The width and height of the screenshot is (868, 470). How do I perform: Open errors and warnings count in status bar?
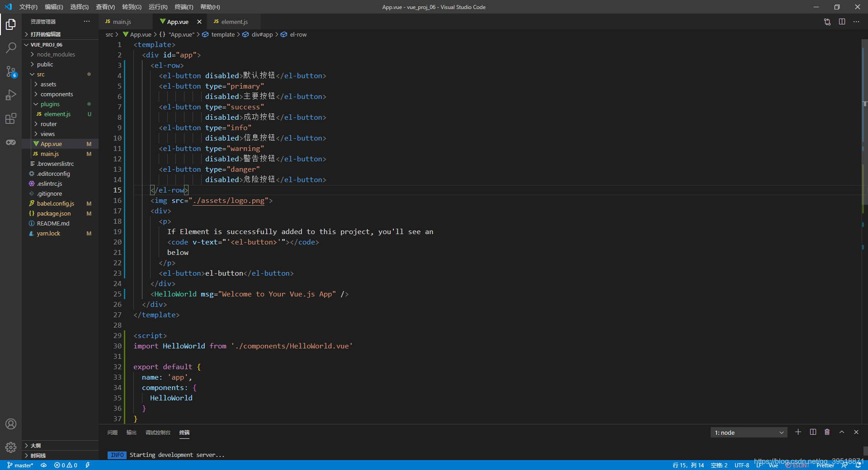click(66, 465)
